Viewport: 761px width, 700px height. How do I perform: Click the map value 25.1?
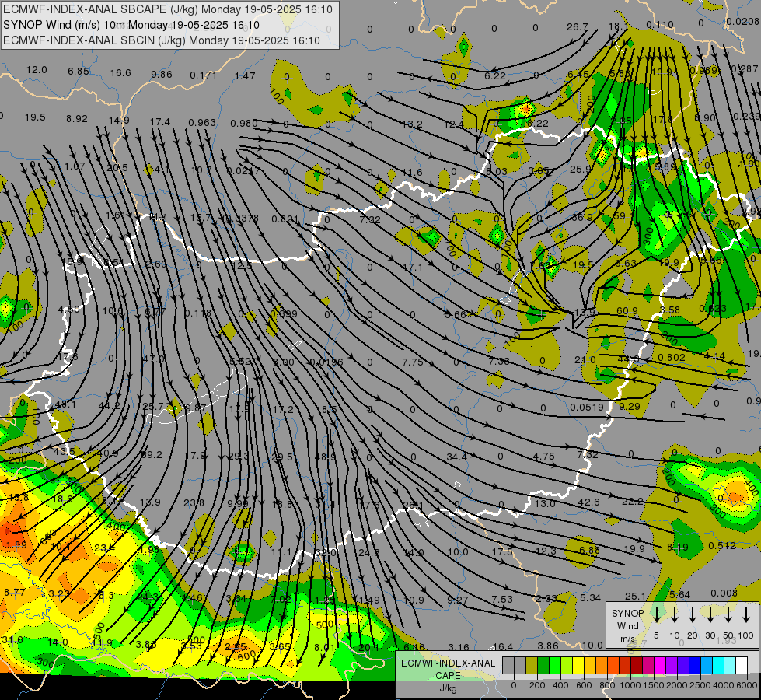(x=635, y=596)
